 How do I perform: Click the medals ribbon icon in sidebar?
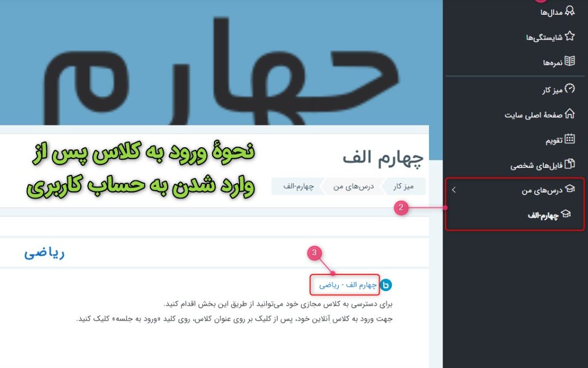coord(569,10)
